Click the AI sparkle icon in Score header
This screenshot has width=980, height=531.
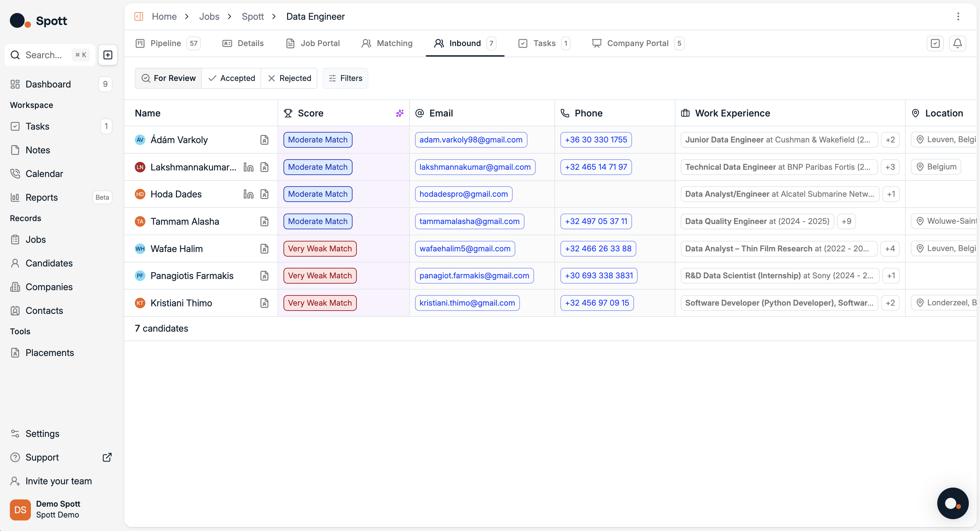400,113
